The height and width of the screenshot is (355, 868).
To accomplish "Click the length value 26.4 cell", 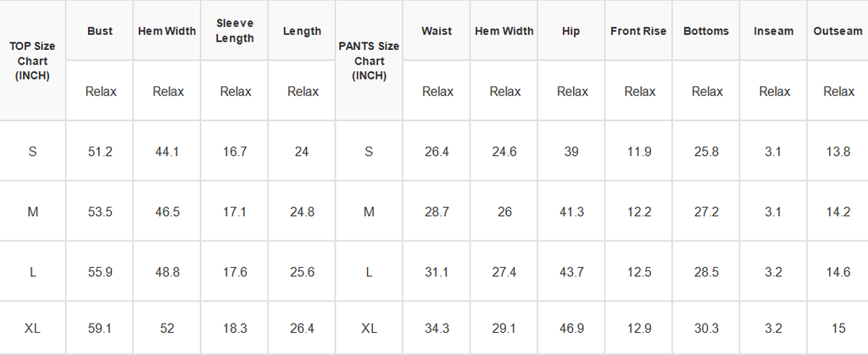I will tap(302, 329).
